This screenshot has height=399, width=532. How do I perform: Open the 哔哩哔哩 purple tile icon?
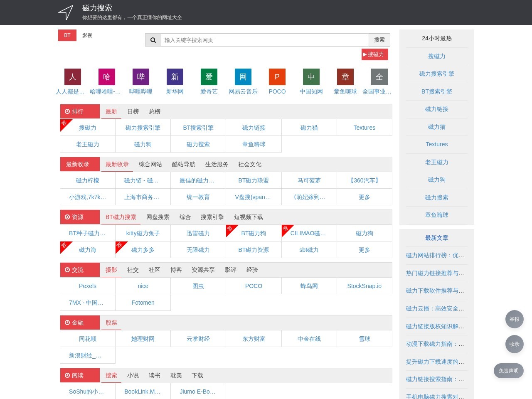(141, 77)
